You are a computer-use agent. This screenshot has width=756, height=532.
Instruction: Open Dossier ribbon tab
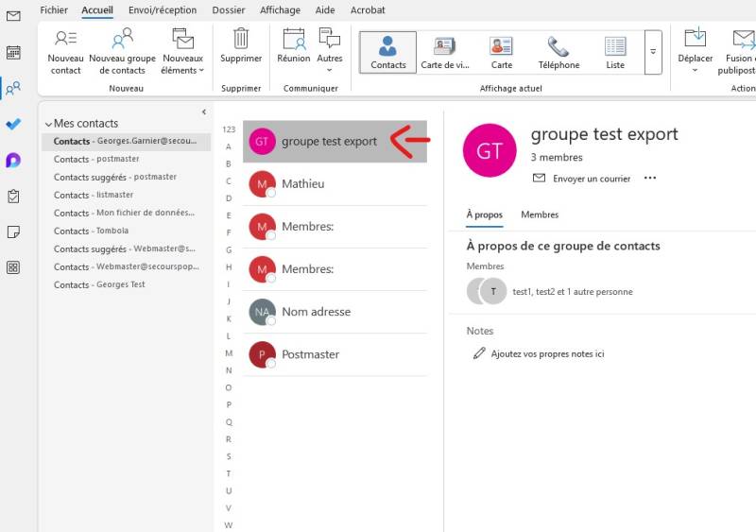point(229,10)
